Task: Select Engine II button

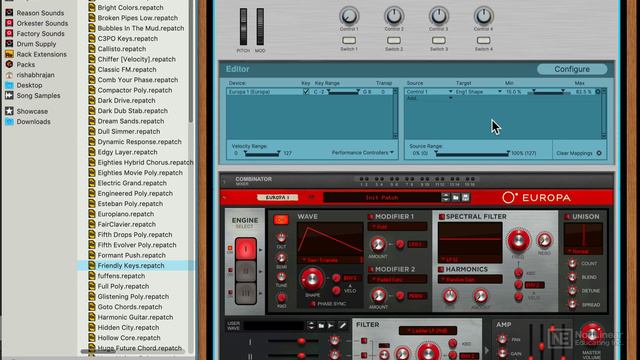Action: 246,271
